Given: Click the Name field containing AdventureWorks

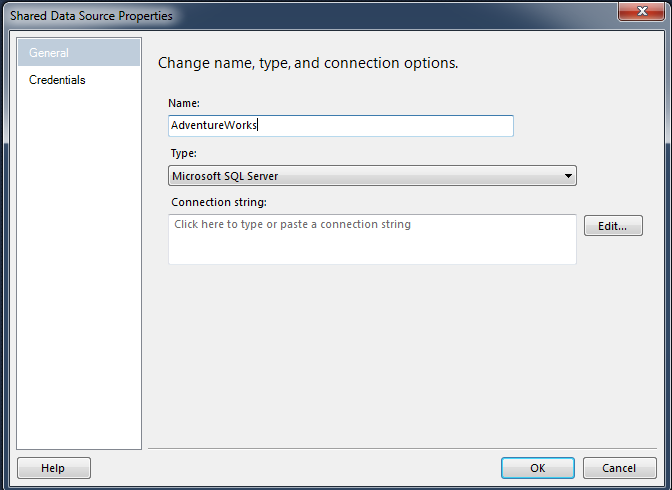Looking at the screenshot, I should pos(340,125).
